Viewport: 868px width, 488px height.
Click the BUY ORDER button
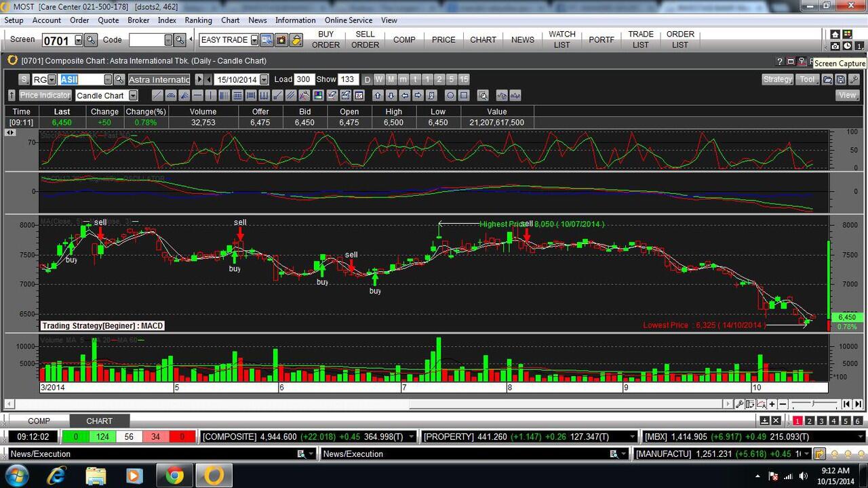click(325, 39)
